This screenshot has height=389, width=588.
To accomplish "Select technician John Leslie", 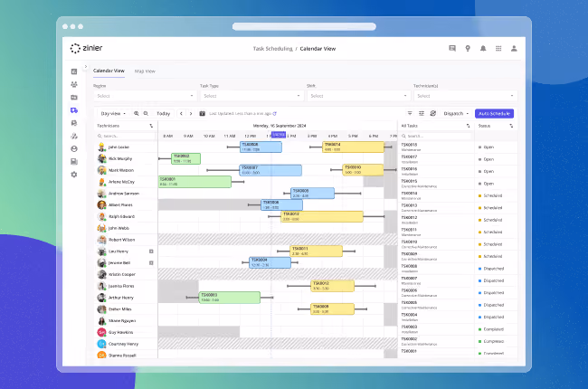I will pyautogui.click(x=119, y=147).
